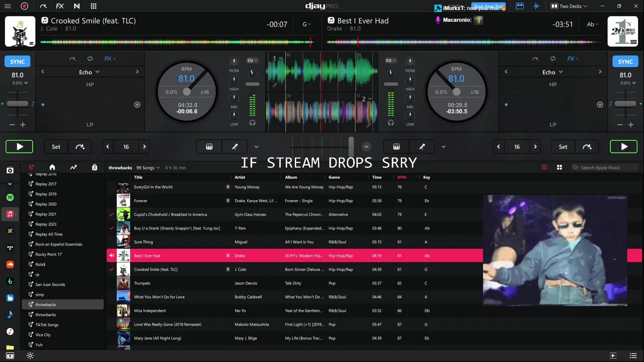Switch library to list view
The image size is (644, 362).
(x=544, y=167)
